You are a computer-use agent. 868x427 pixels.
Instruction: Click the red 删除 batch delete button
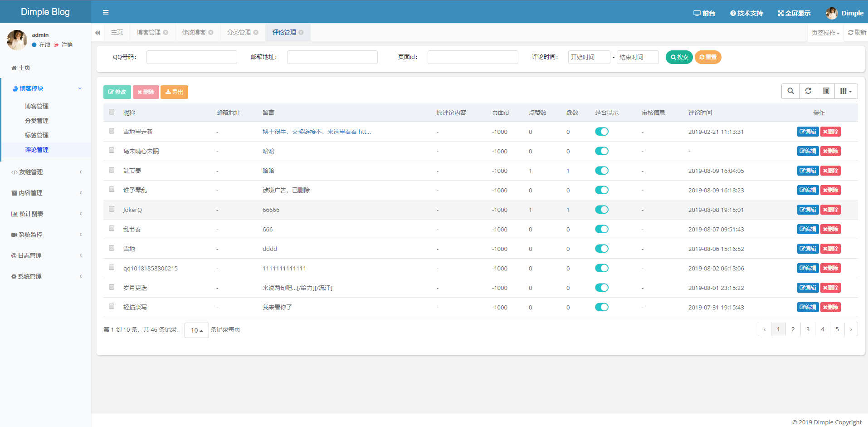pos(146,92)
